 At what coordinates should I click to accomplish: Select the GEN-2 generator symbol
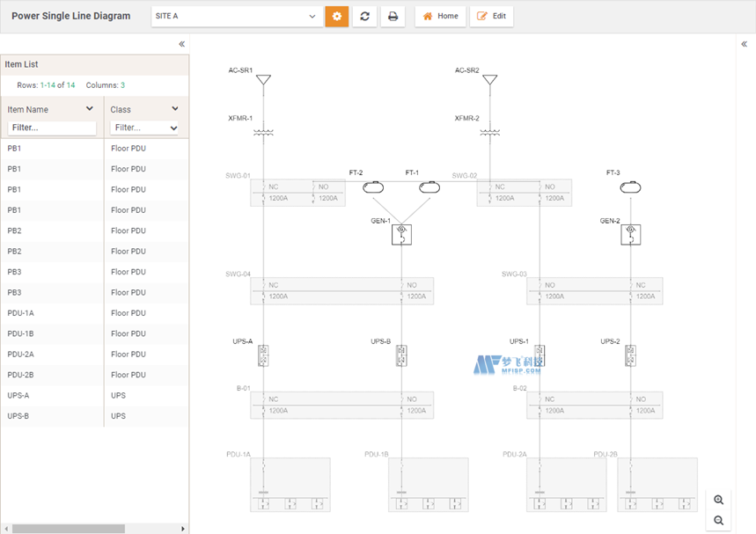[x=630, y=234]
